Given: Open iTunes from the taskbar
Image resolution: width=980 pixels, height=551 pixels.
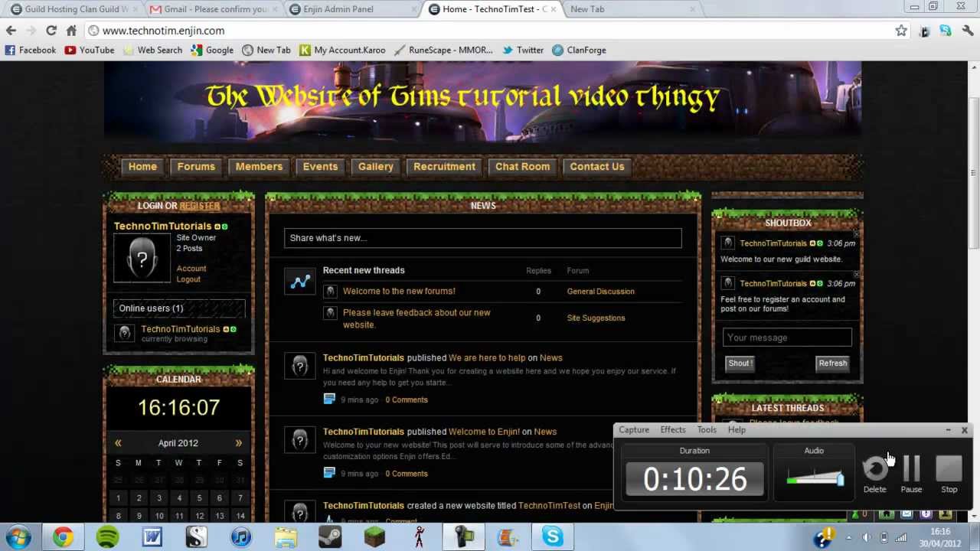Looking at the screenshot, I should pos(241,537).
